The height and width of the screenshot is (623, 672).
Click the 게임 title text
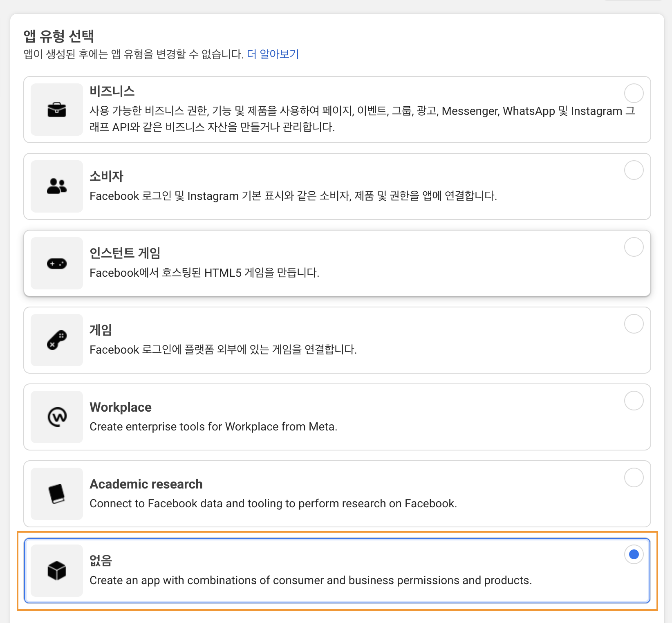tap(101, 330)
